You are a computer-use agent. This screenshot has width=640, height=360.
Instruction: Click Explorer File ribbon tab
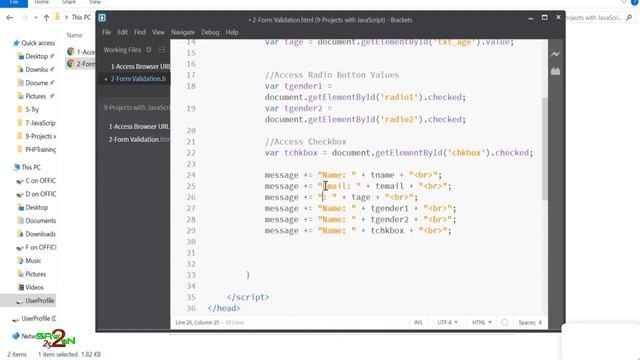coord(14,2)
